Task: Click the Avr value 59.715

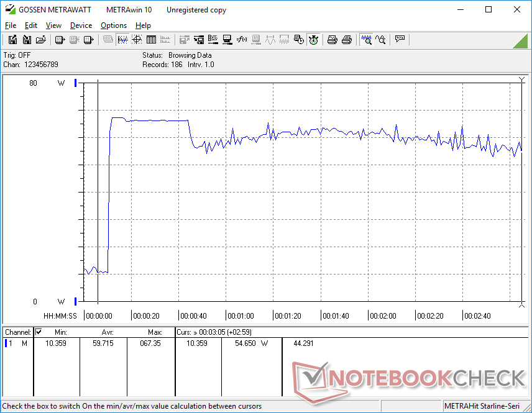Action: pyautogui.click(x=103, y=343)
